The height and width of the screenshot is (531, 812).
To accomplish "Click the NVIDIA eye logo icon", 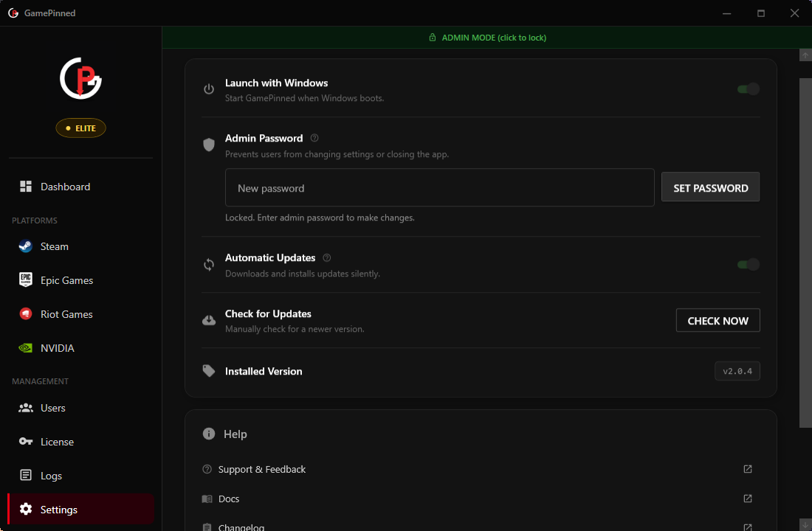I will (x=25, y=348).
